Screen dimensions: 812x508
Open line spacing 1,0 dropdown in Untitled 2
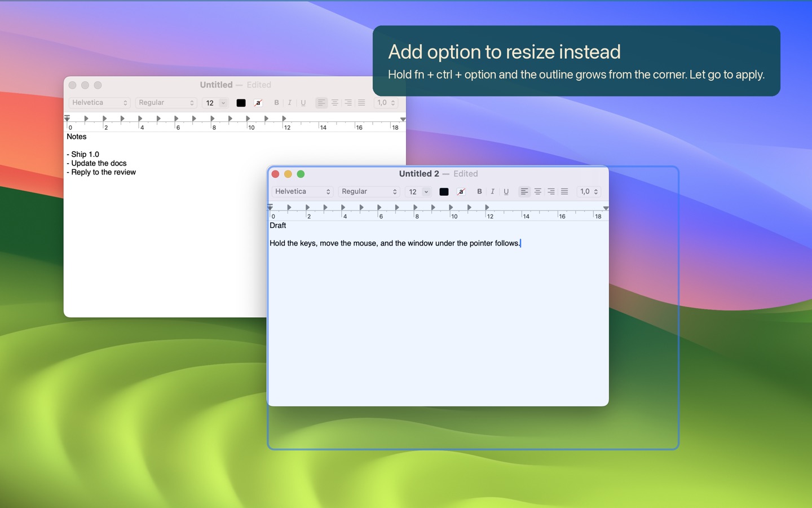point(589,191)
